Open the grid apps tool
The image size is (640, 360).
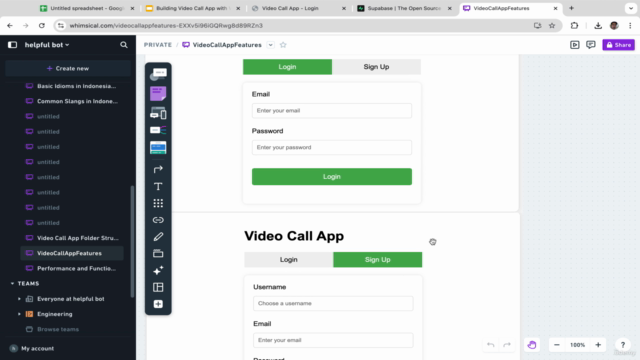coord(158,203)
